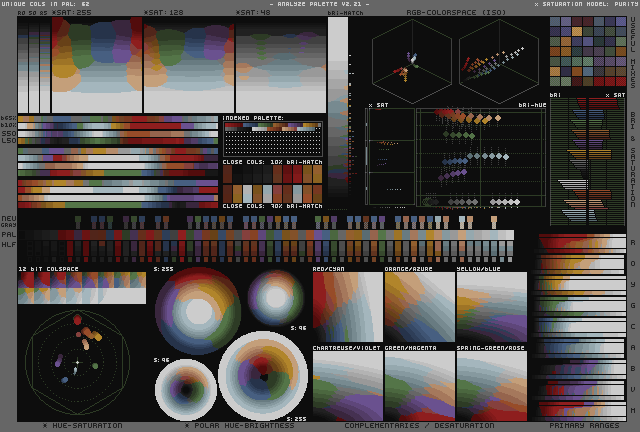Select the bottom-left S:96 polar wheel
Viewport: 640px width, 432px height.
click(x=185, y=389)
